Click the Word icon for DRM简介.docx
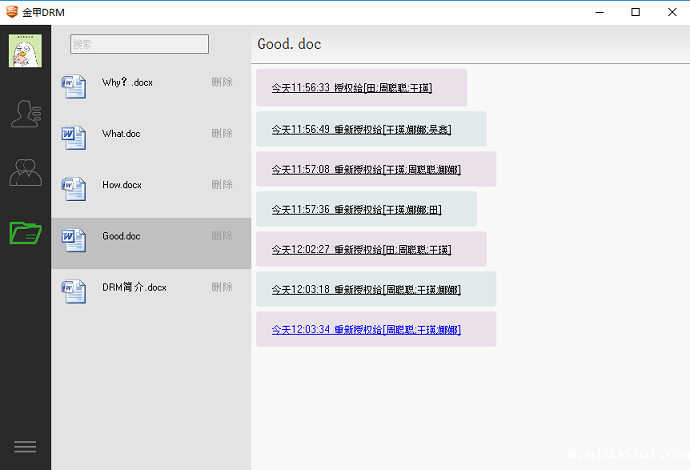This screenshot has height=470, width=690. tap(74, 290)
